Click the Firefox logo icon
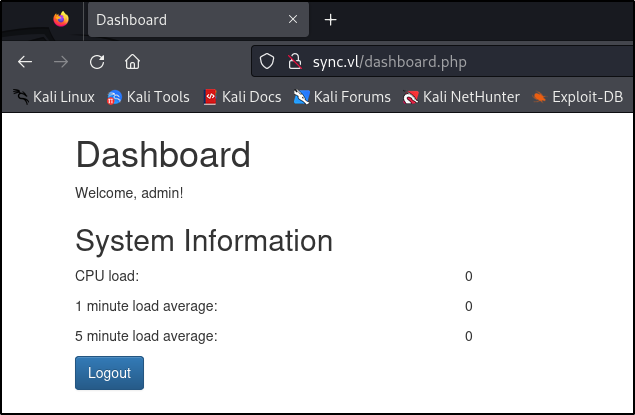The width and height of the screenshot is (635, 415). coord(61,19)
